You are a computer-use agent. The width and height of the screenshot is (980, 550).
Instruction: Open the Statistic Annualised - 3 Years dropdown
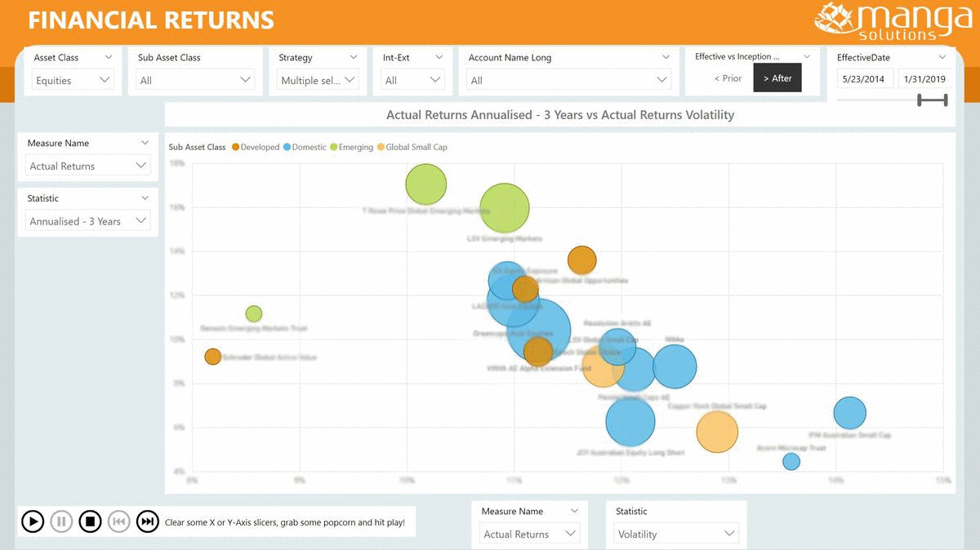click(x=88, y=221)
